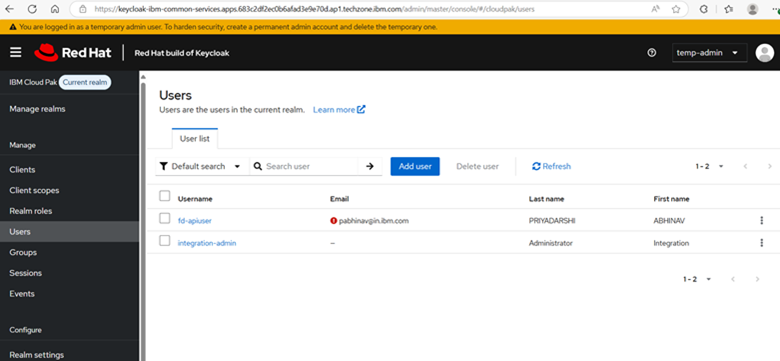The height and width of the screenshot is (361, 780).
Task: Open the Learn more link
Action: [x=339, y=109]
